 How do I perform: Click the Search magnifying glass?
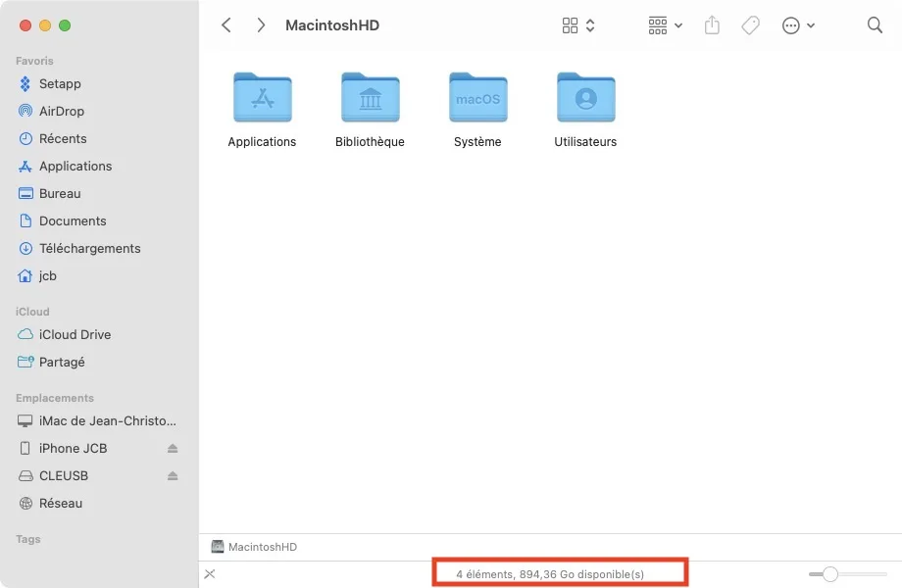click(x=875, y=25)
